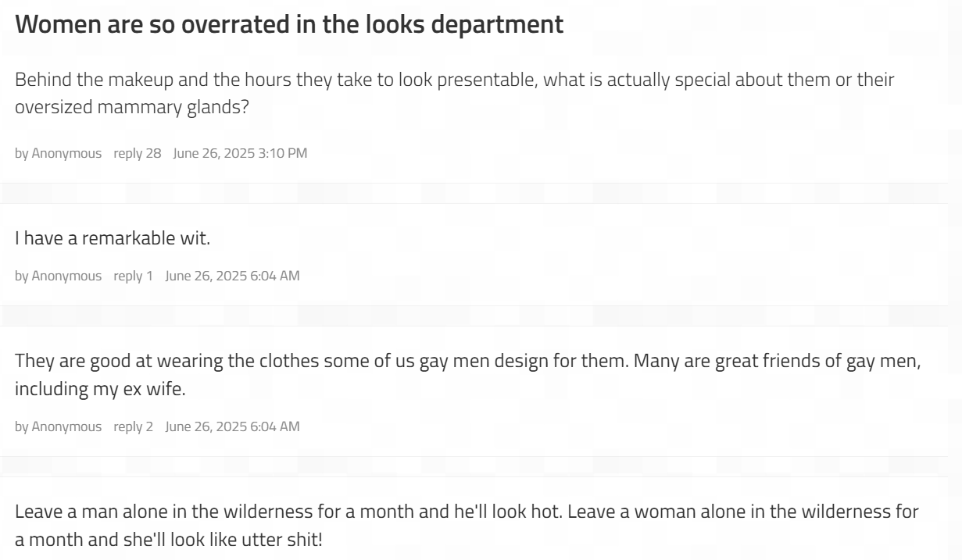Open the June 26, 2025 3:10 PM timestamp

point(240,153)
